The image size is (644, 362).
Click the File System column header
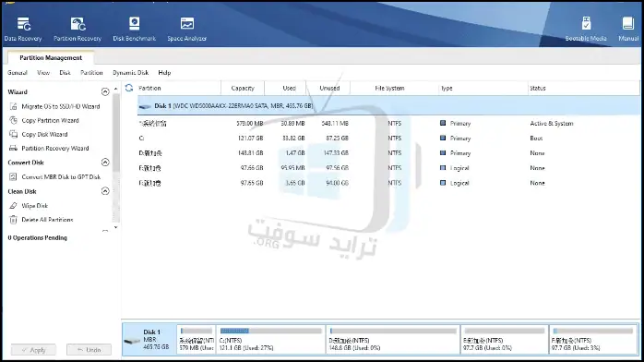389,88
